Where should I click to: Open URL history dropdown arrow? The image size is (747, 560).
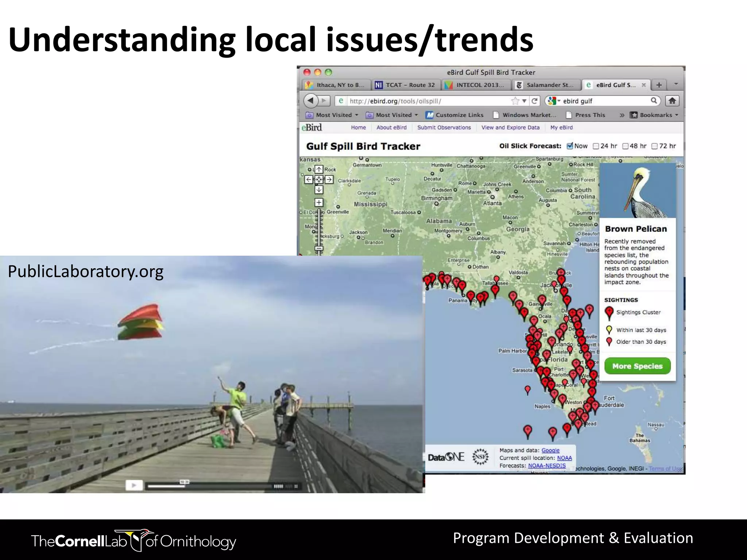pyautogui.click(x=525, y=101)
